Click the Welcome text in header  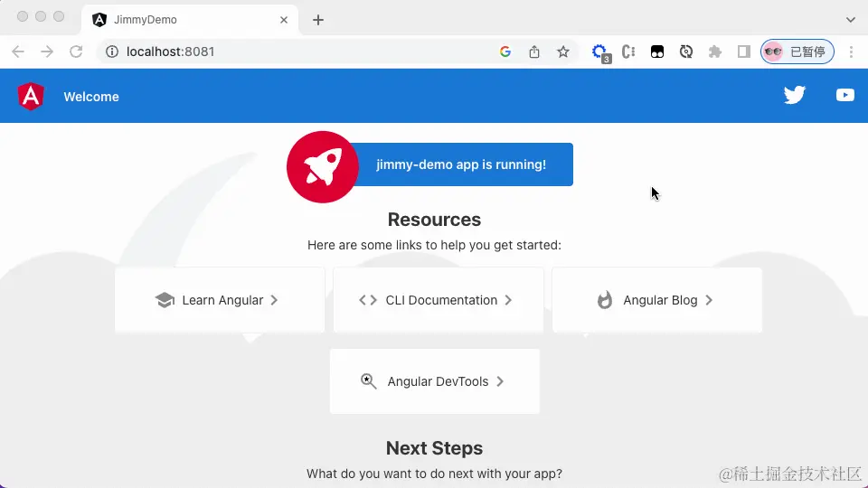click(x=91, y=97)
